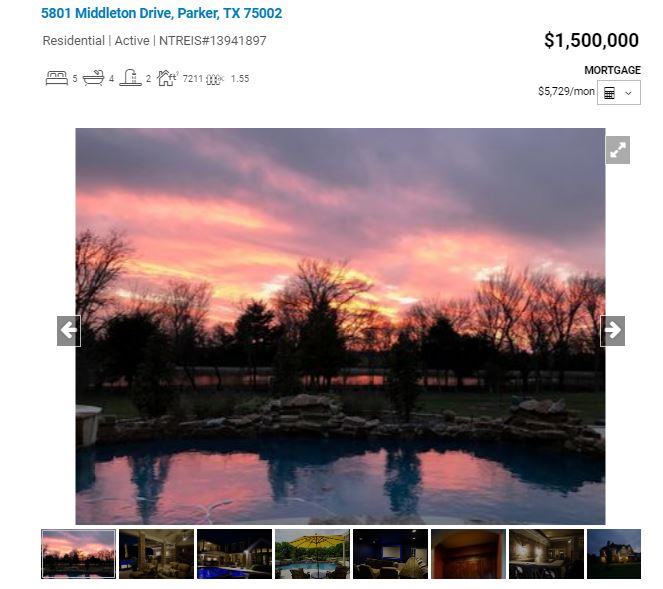Click the bathtub full baths icon
Image resolution: width=663 pixels, height=589 pixels.
pos(93,78)
